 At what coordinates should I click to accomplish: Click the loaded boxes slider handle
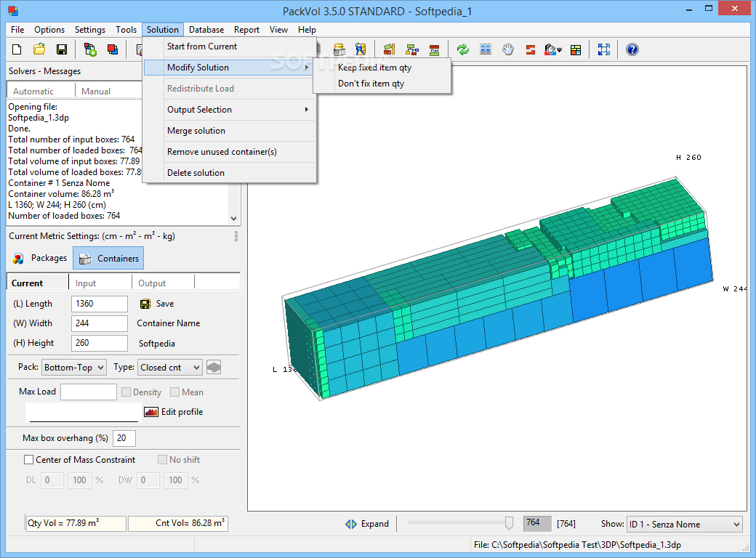pyautogui.click(x=509, y=523)
